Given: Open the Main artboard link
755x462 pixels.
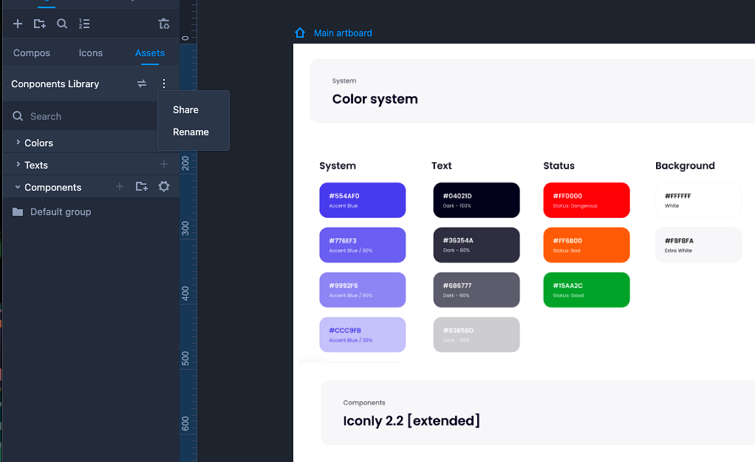Looking at the screenshot, I should coord(343,33).
